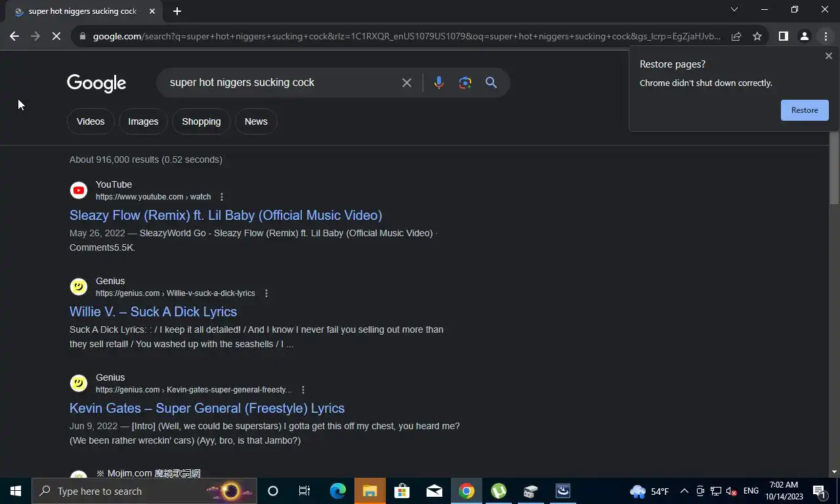Open the Chrome three-dot menu
The image size is (840, 504).
point(826,36)
